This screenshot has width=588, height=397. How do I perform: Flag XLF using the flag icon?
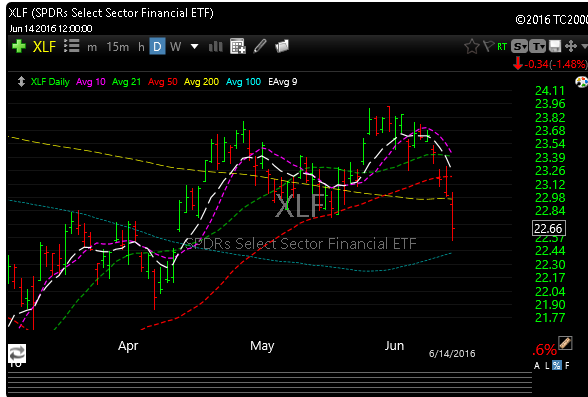(489, 46)
